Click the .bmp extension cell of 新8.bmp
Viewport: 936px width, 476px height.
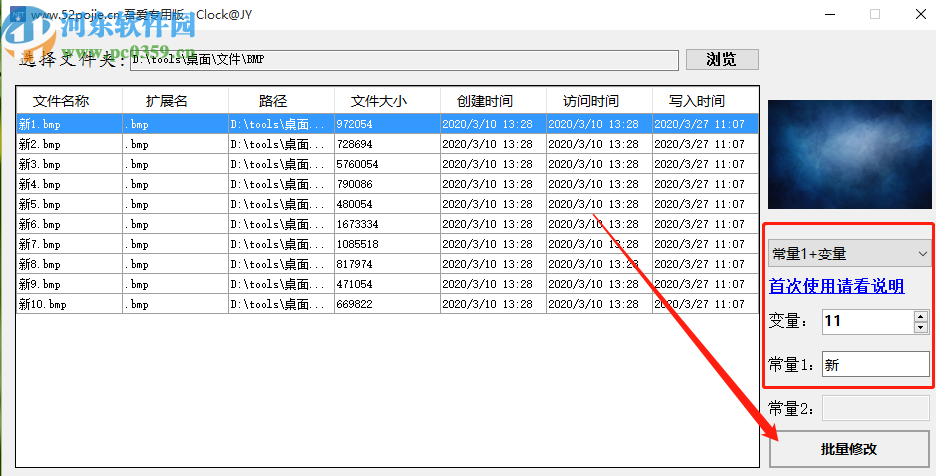click(x=176, y=263)
